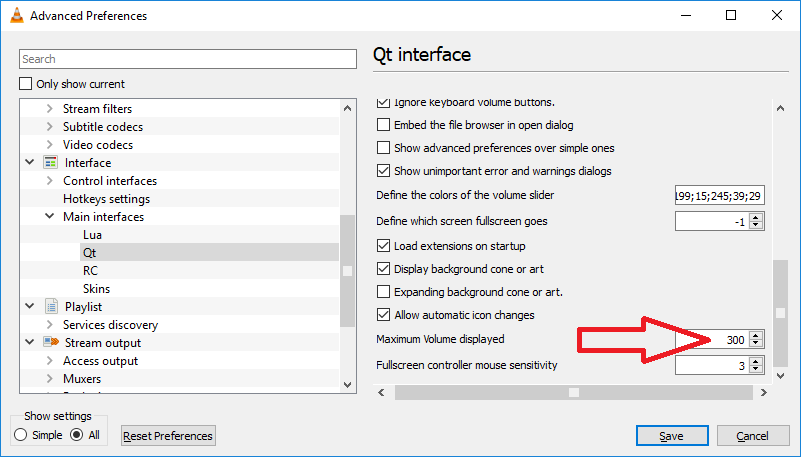Uncheck Load extensions on startup
Screen dimensions: 801x457
click(x=383, y=246)
